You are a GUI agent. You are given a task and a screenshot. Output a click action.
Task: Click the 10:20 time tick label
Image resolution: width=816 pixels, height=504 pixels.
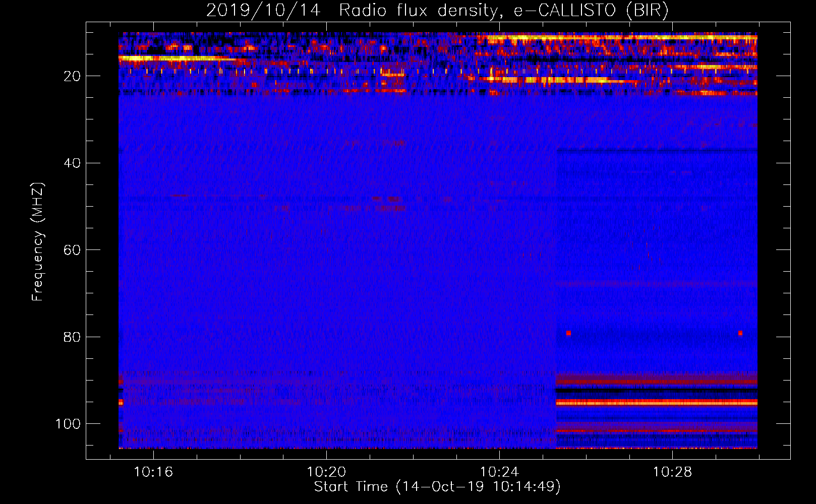coord(326,472)
